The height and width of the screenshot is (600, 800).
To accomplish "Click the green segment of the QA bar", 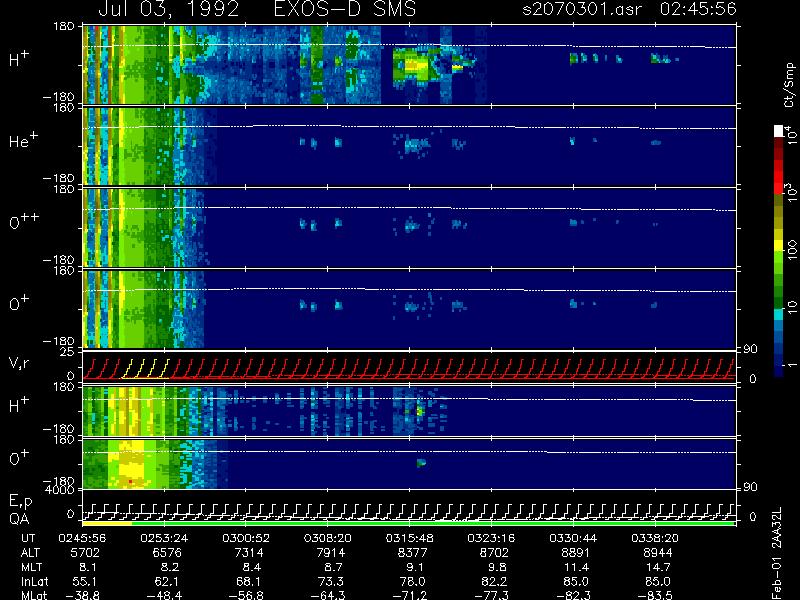I will click(x=433, y=523).
